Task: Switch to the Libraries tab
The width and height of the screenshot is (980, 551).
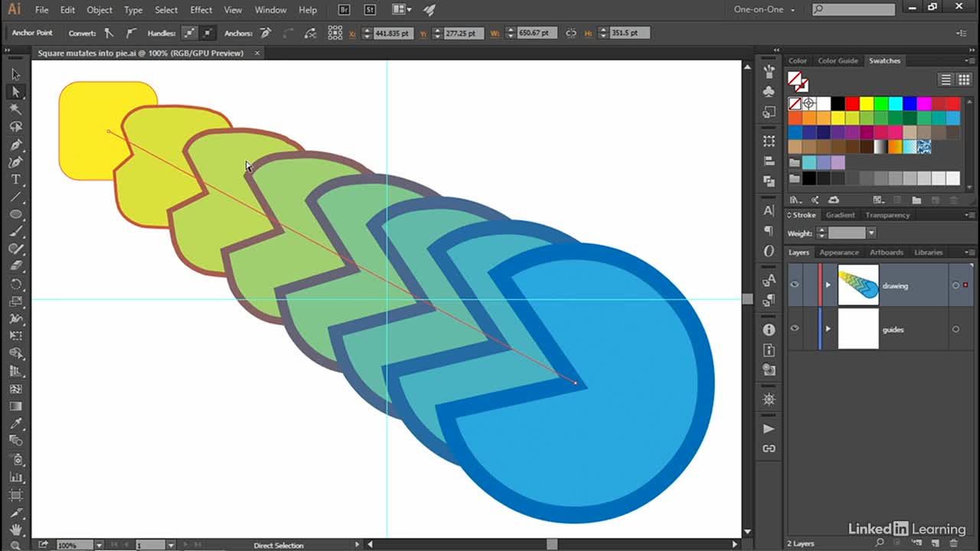Action: pyautogui.click(x=928, y=252)
